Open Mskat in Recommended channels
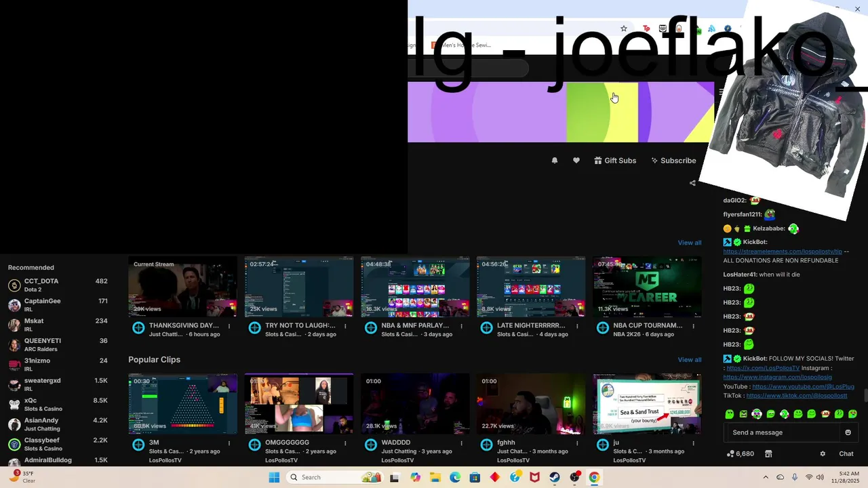The image size is (868, 488). (58, 325)
